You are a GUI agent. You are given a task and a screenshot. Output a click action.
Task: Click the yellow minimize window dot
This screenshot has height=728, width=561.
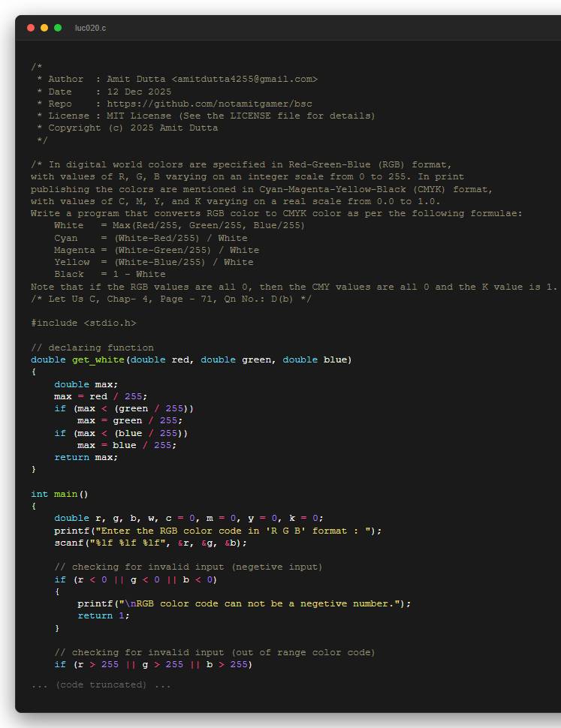point(44,28)
